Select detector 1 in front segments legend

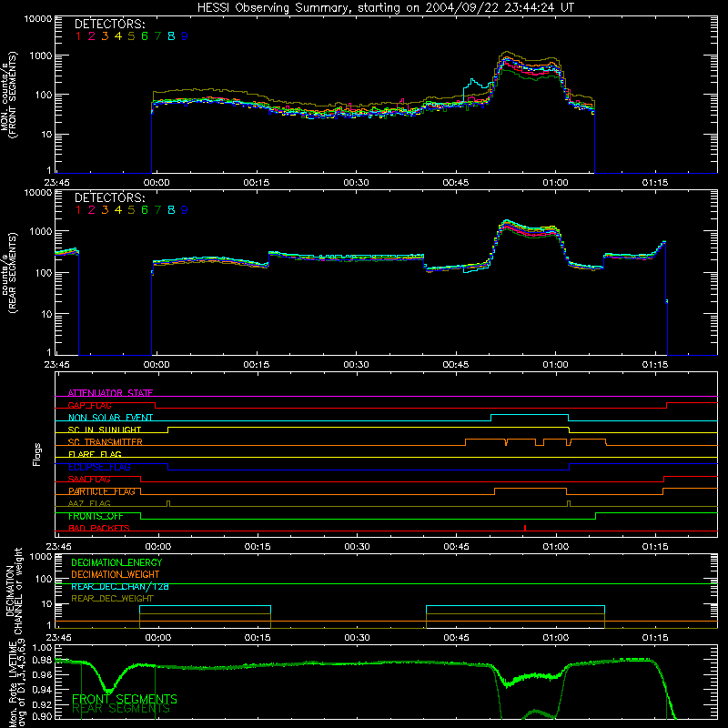point(78,36)
